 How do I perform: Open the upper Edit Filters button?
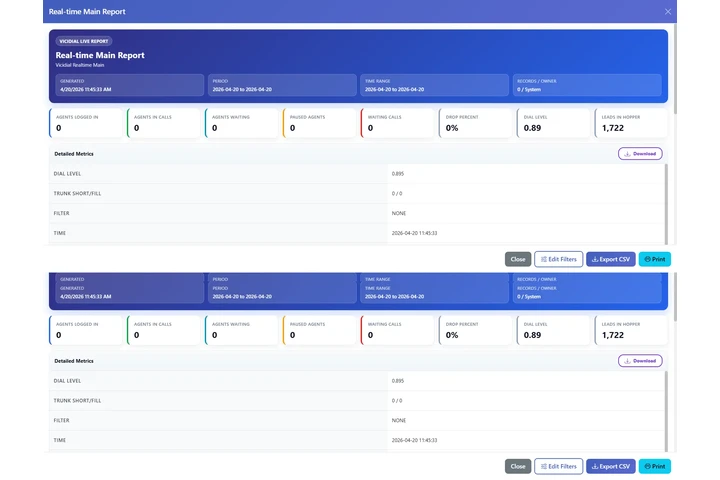tap(559, 259)
